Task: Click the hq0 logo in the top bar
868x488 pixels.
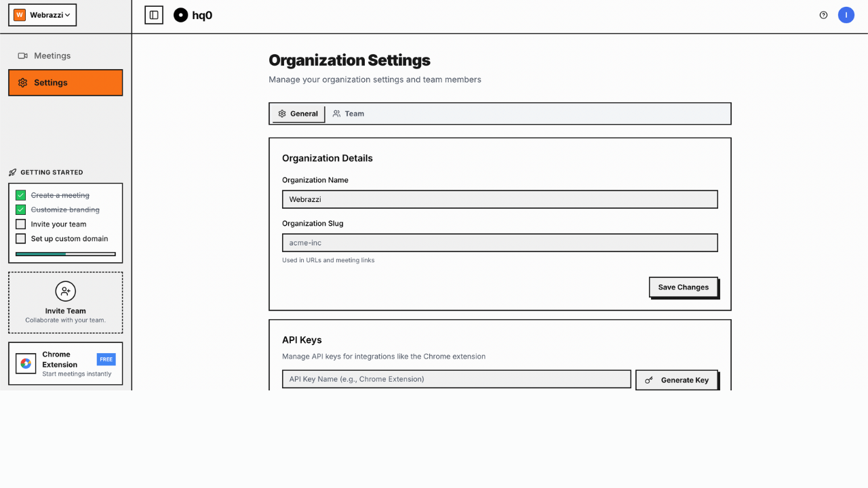Action: (180, 14)
